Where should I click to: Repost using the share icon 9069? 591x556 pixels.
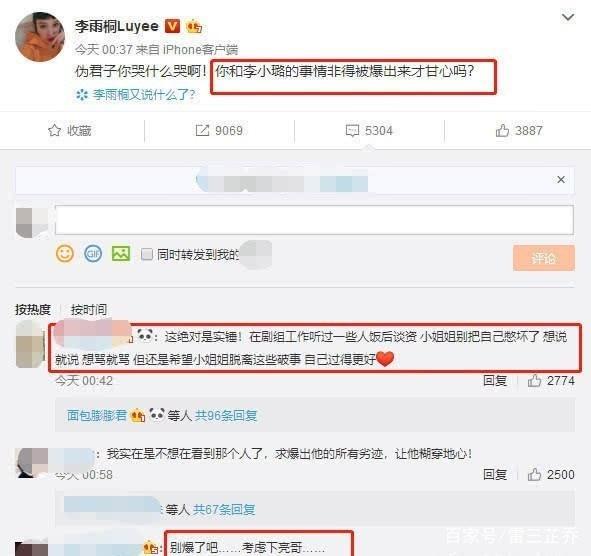219,130
